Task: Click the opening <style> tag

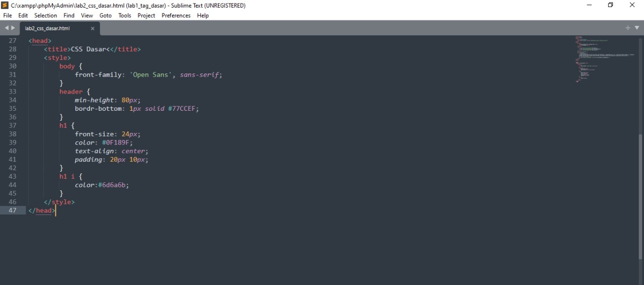Action: (57, 58)
